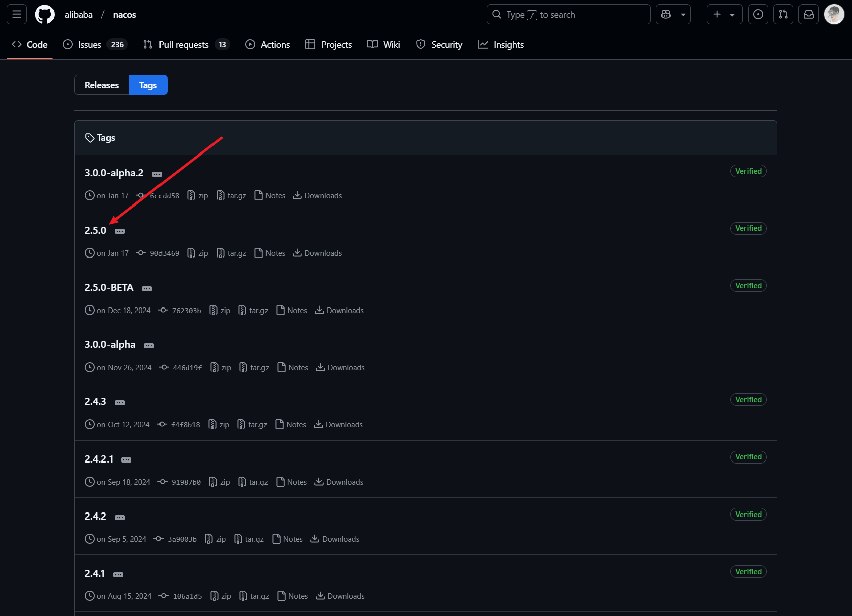Download zip archive icon for tag 2.4.1
Image resolution: width=852 pixels, height=616 pixels.
coord(215,596)
